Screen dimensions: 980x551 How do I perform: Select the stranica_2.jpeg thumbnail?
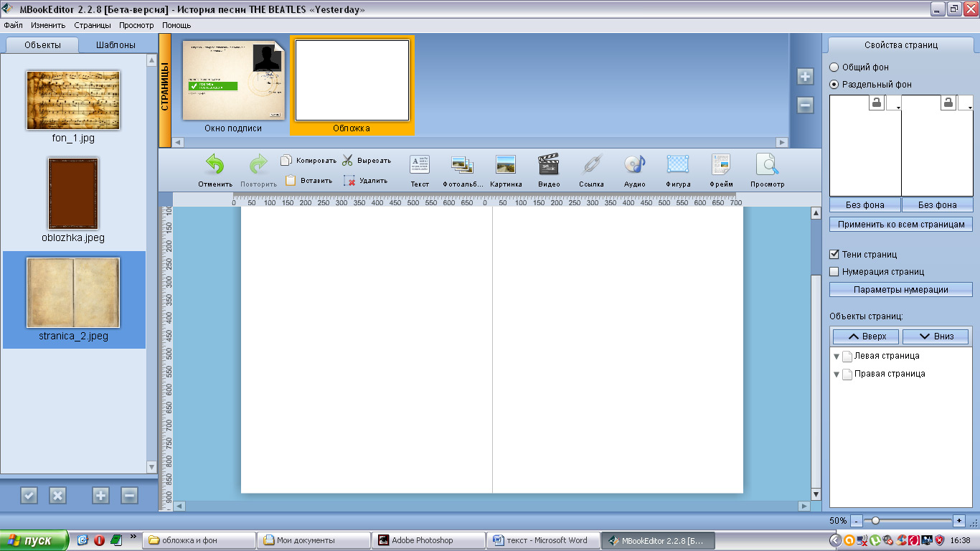(73, 293)
